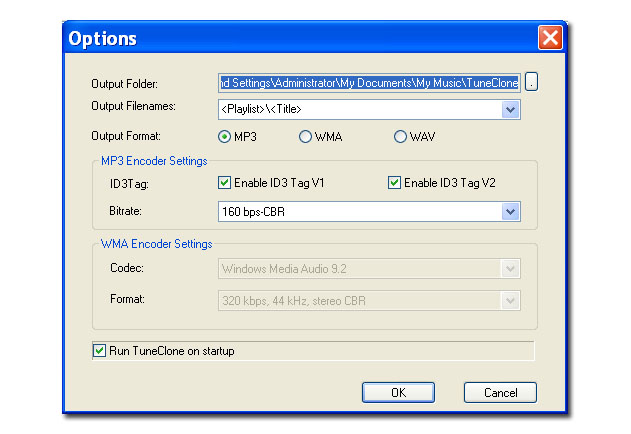Screen dimensions: 631x434
Task: Click the Windows Media Audio 9.2 codec field
Action: pos(369,269)
